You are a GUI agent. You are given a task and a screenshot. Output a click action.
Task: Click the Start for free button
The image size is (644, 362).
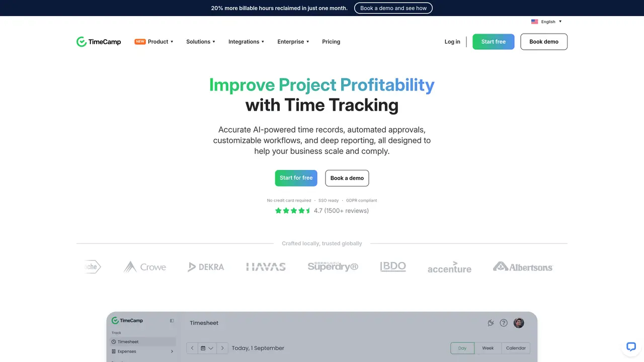click(x=296, y=178)
